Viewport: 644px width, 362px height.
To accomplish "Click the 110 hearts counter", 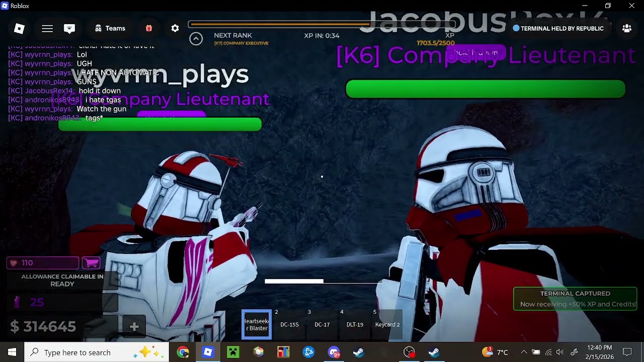I will (x=43, y=262).
